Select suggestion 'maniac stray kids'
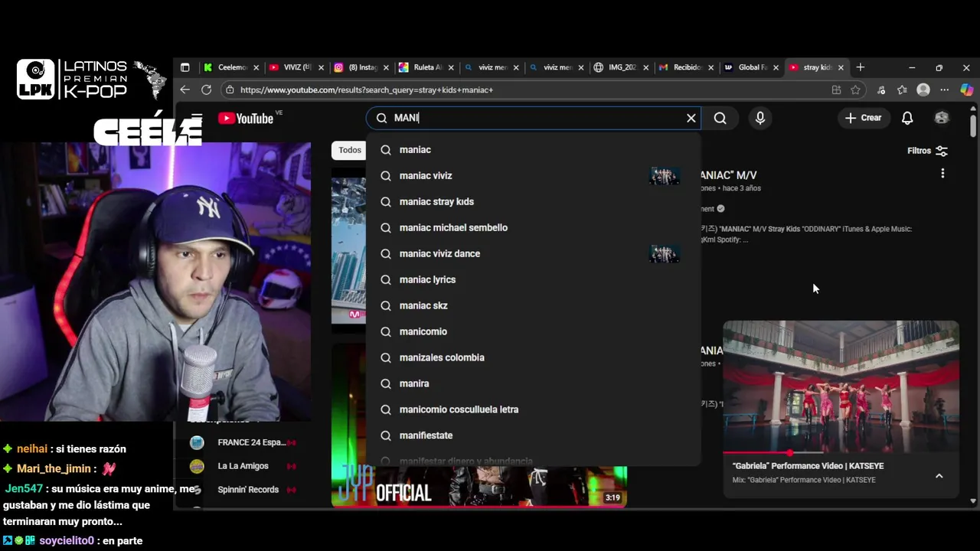 coord(533,202)
